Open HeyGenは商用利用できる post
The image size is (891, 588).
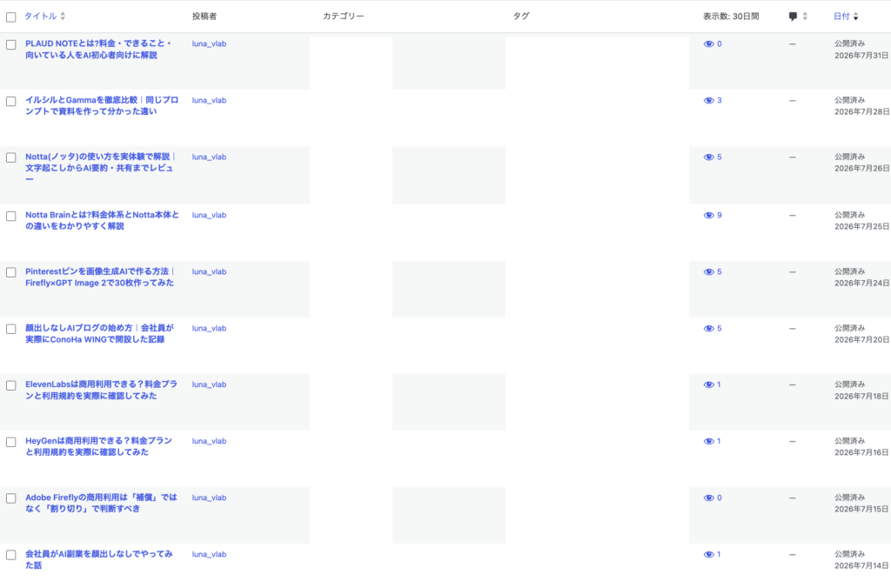coord(98,446)
